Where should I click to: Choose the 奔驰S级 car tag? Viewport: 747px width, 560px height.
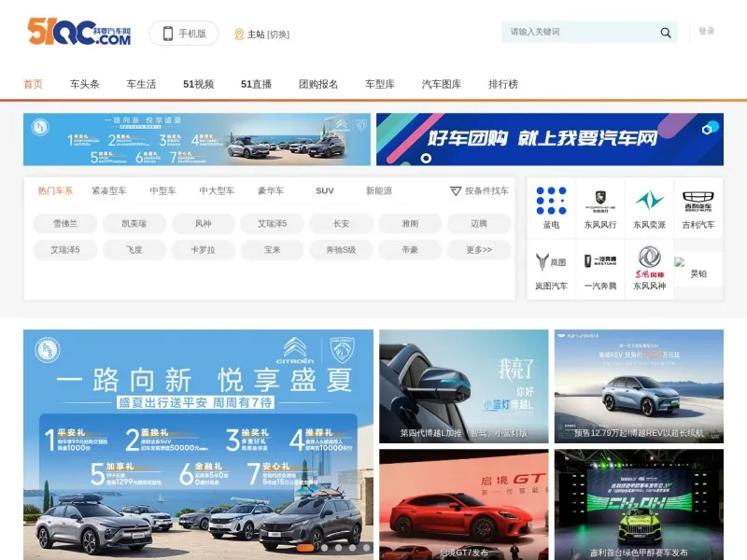(341, 249)
